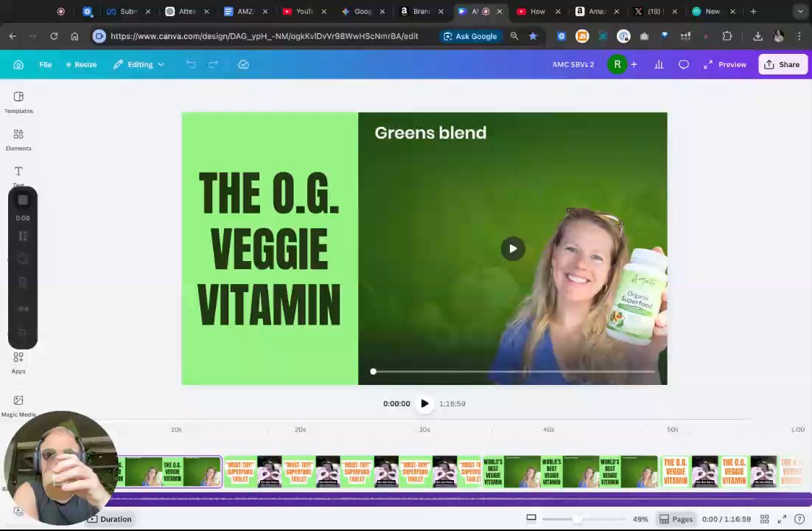Viewport: 812px width, 531px height.
Task: Expand the Editing mode dropdown
Action: [139, 64]
